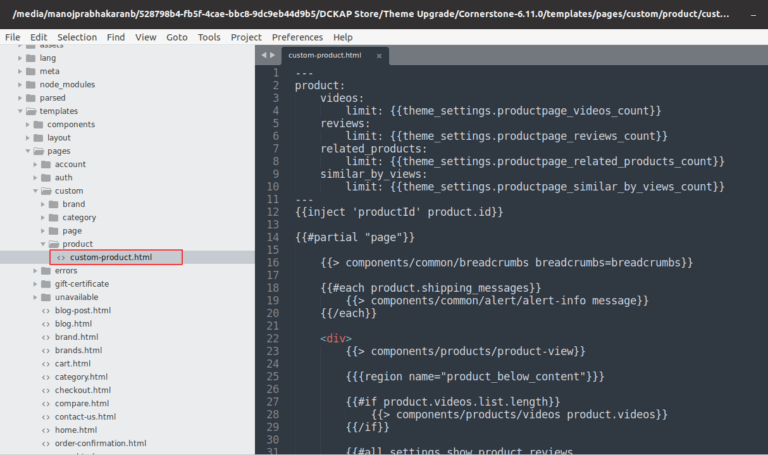Open blog.html from the sidebar

(x=73, y=324)
